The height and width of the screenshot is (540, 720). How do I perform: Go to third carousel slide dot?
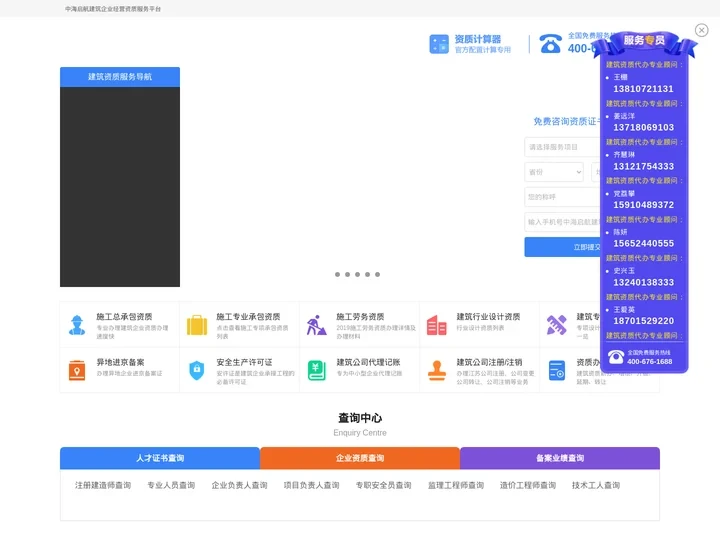357,275
